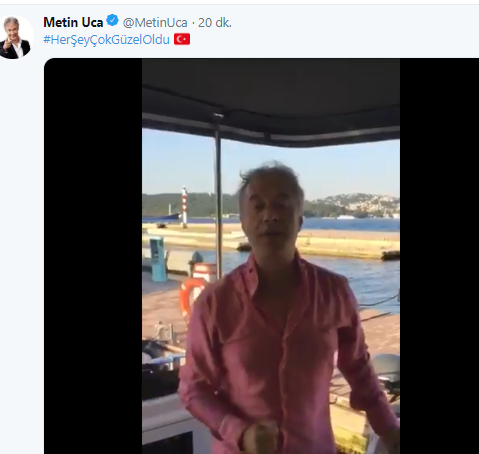Click the red-white lighthouse in the video
Image resolution: width=479 pixels, height=454 pixels.
coord(184,207)
